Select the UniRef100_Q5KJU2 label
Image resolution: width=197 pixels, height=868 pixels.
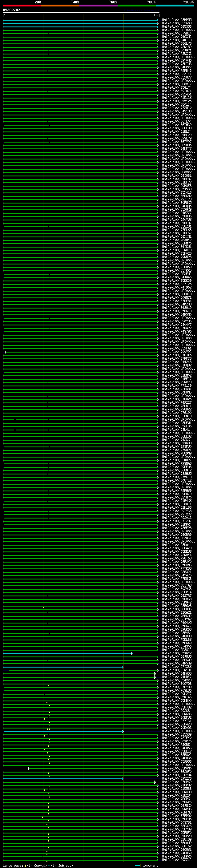(x=177, y=707)
